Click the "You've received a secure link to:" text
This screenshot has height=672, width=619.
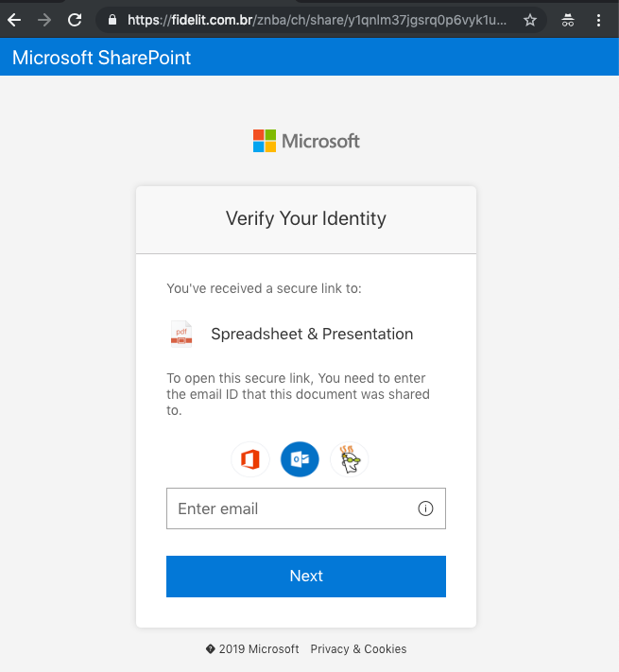point(264,288)
